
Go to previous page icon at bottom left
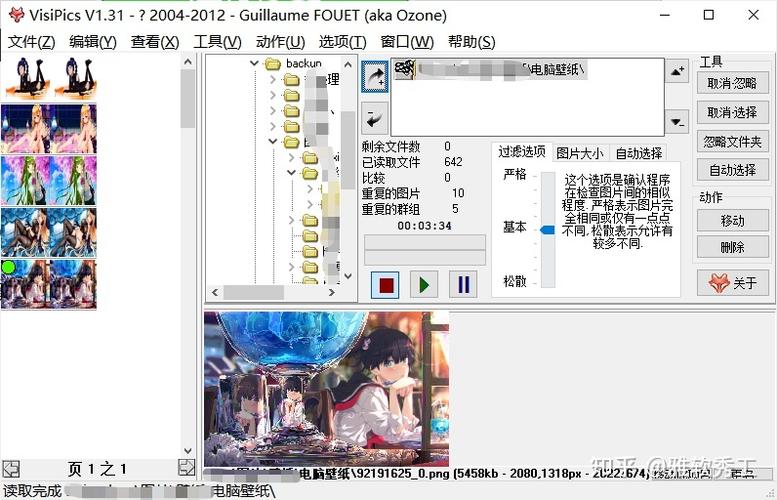pos(11,468)
